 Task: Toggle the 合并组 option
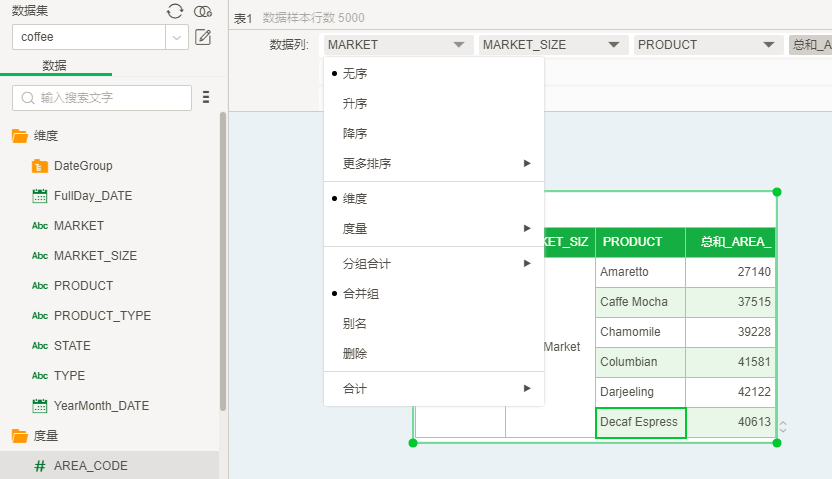click(360, 294)
